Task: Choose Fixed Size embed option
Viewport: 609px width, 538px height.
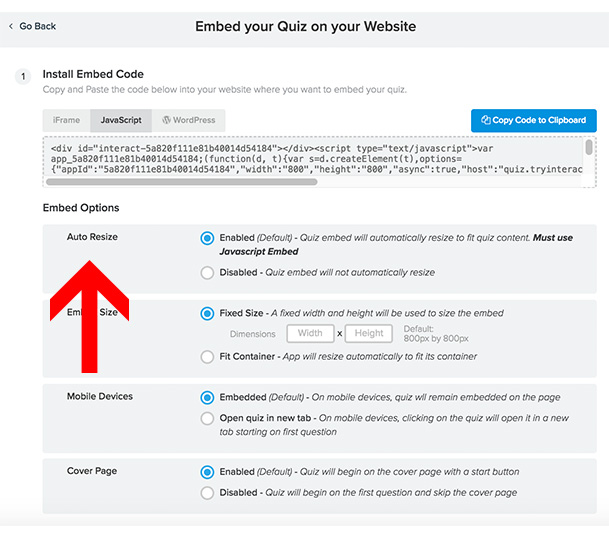Action: click(207, 313)
